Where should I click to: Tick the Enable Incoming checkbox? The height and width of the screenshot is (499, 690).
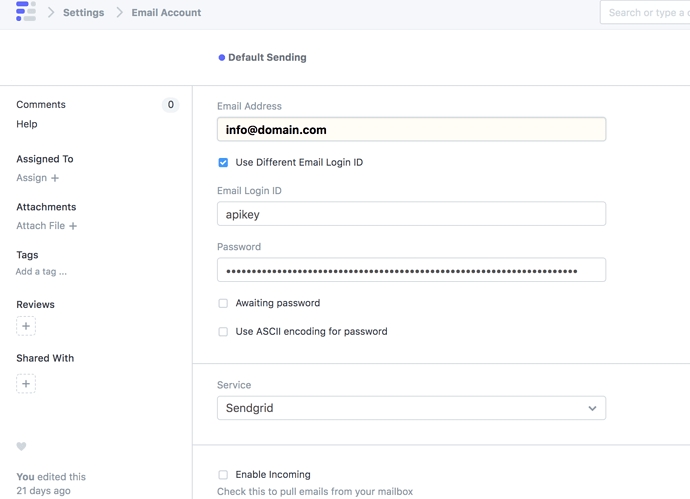point(223,475)
